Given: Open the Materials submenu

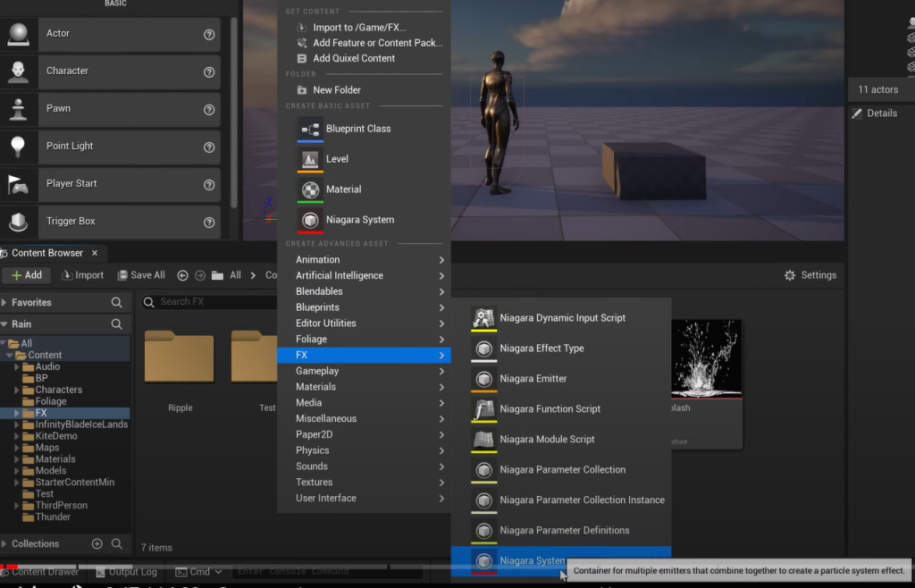Looking at the screenshot, I should pyautogui.click(x=365, y=387).
